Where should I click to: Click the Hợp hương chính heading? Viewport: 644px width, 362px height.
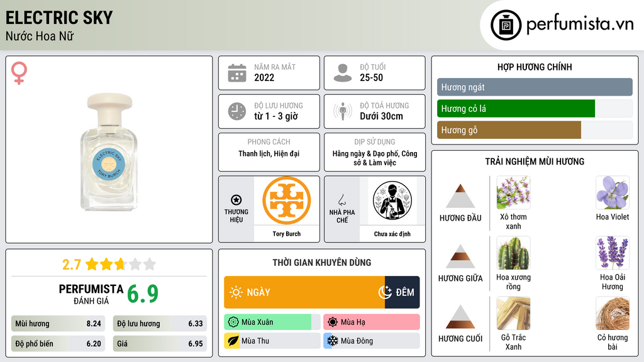[x=535, y=67]
